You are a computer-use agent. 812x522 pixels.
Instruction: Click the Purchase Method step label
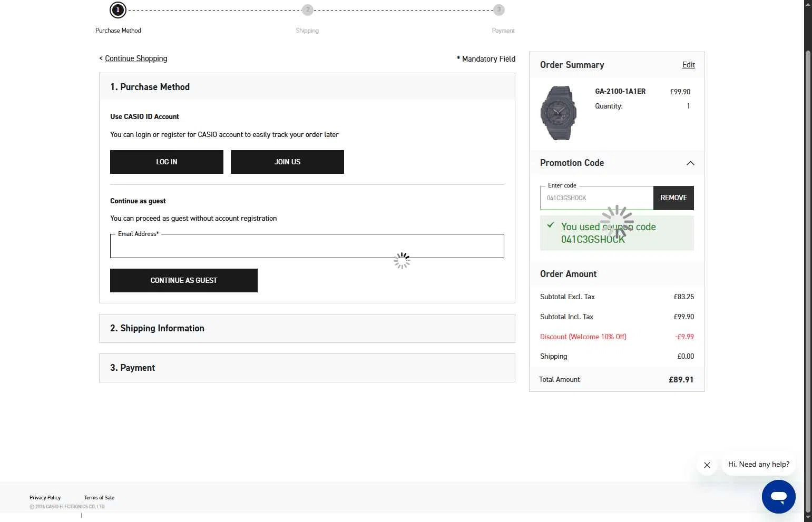[118, 31]
